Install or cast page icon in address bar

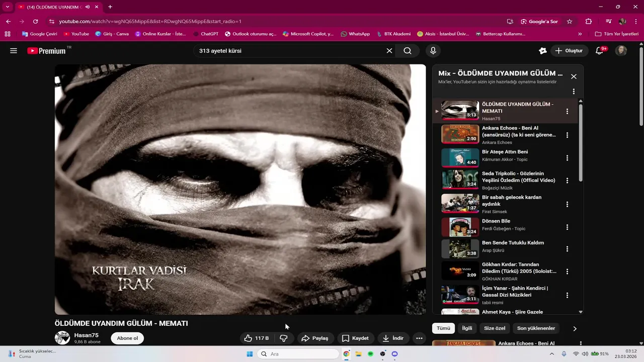pyautogui.click(x=510, y=22)
